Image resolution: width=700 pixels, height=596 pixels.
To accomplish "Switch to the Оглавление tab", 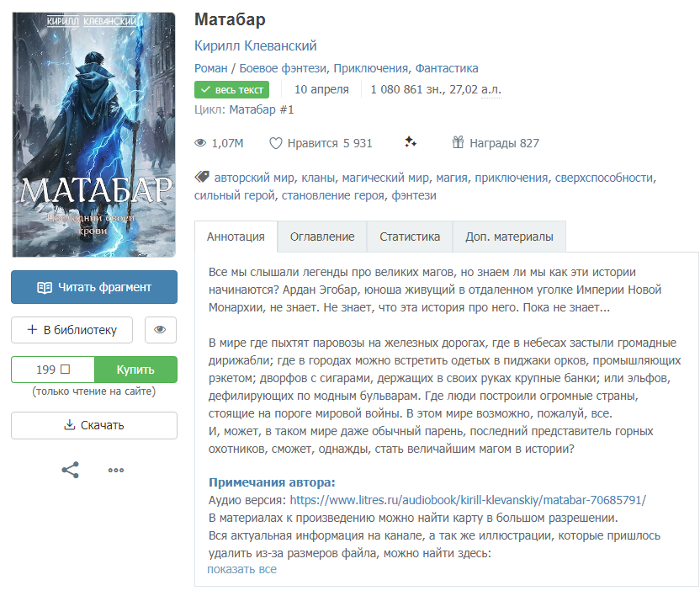I will coord(322,237).
